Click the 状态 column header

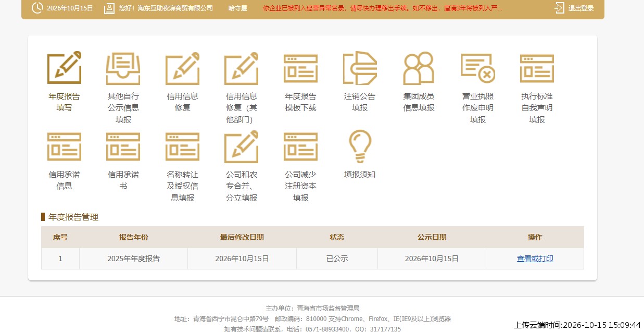coord(337,237)
